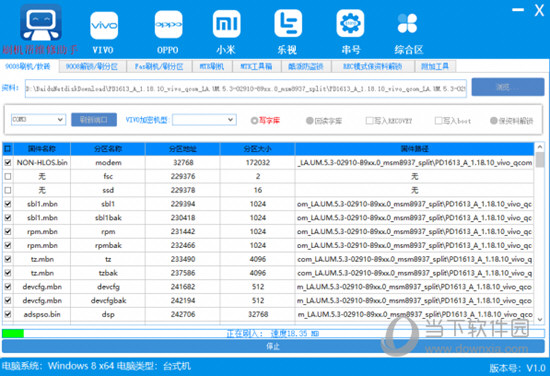Image resolution: width=550 pixels, height=376 pixels.
Task: Click the table scrollbar up arrow
Action: [x=540, y=147]
